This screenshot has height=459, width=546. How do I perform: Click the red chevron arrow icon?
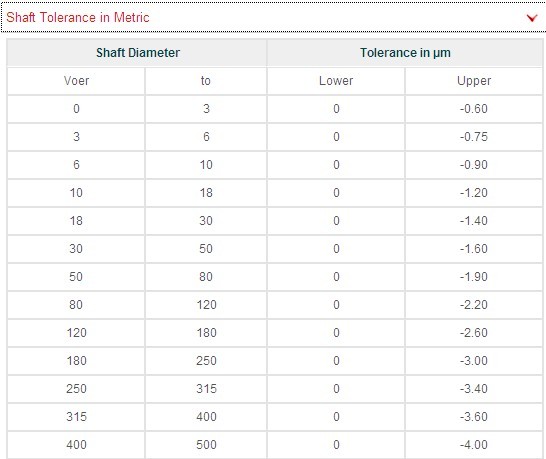532,18
